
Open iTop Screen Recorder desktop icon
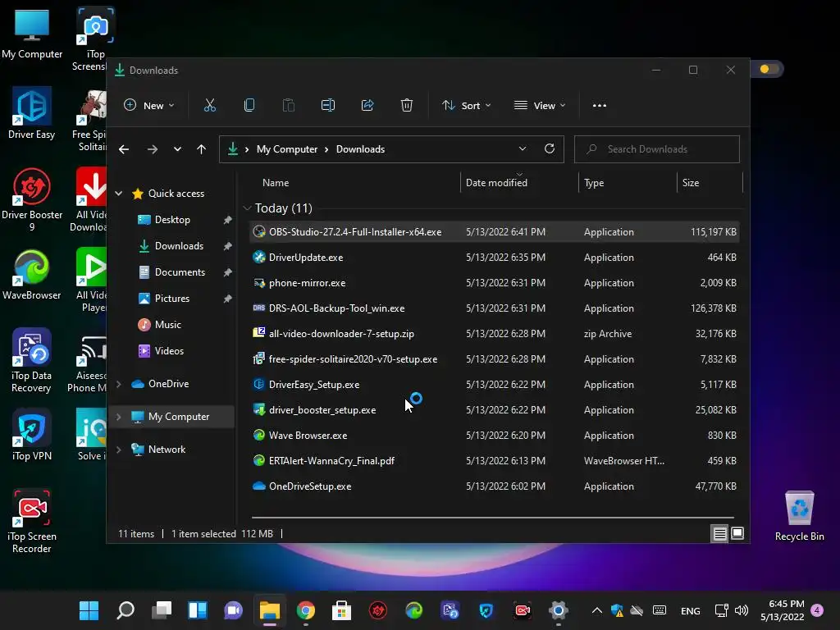click(32, 521)
